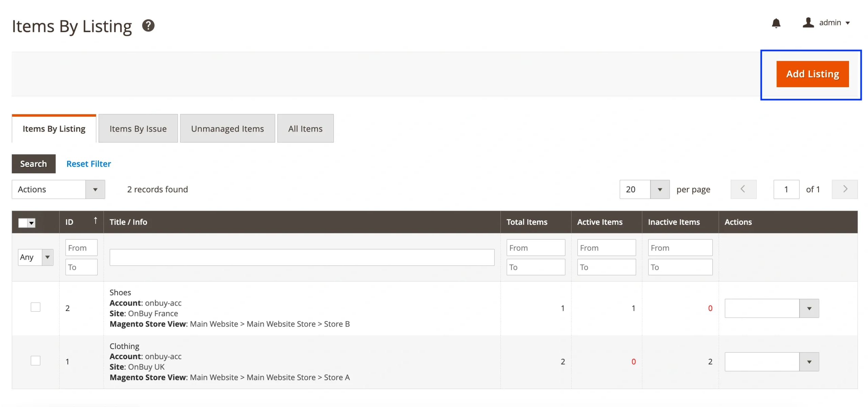Click the Reset Filter link
The width and height of the screenshot is (868, 407).
tap(88, 164)
